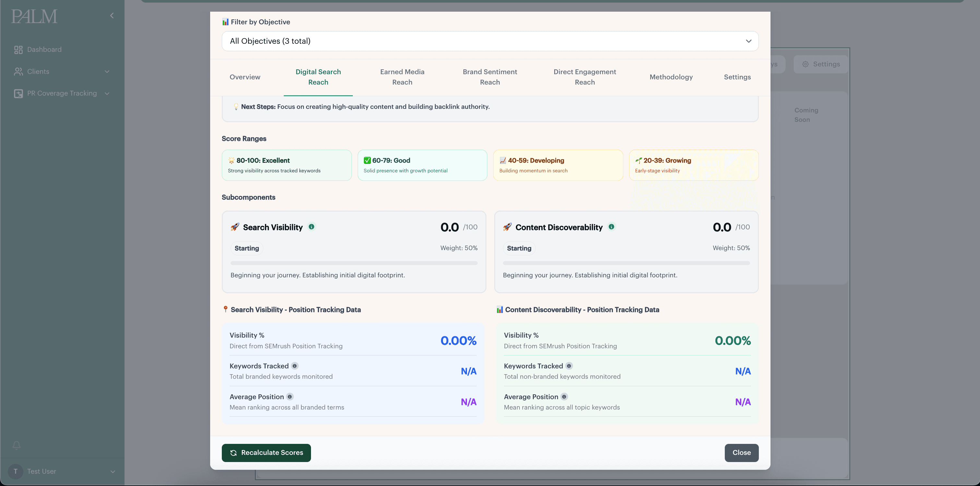980x486 pixels.
Task: Click the Search Visibility rocket icon
Action: pyautogui.click(x=235, y=227)
